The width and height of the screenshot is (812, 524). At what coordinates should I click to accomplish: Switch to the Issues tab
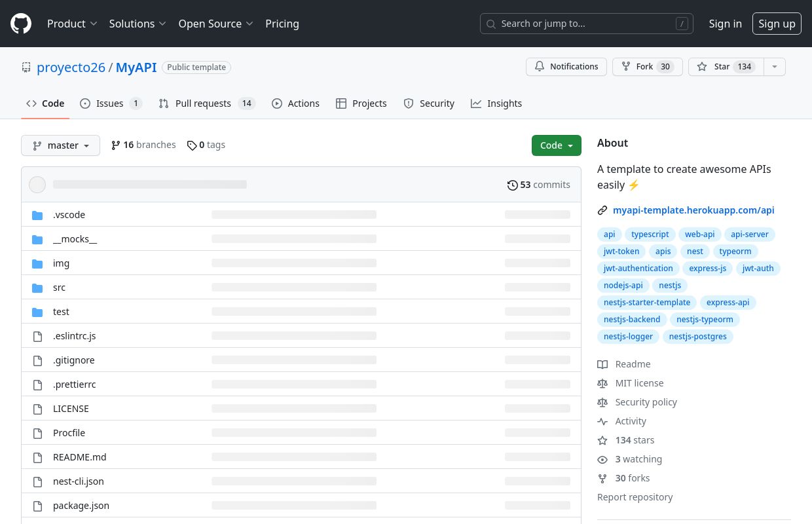tap(111, 103)
